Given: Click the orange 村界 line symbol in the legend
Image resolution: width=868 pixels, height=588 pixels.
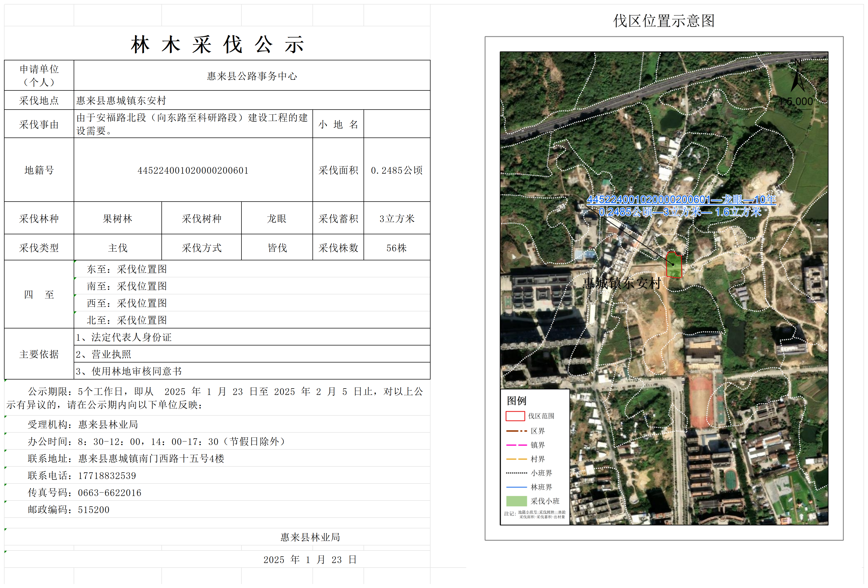Looking at the screenshot, I should tap(516, 459).
